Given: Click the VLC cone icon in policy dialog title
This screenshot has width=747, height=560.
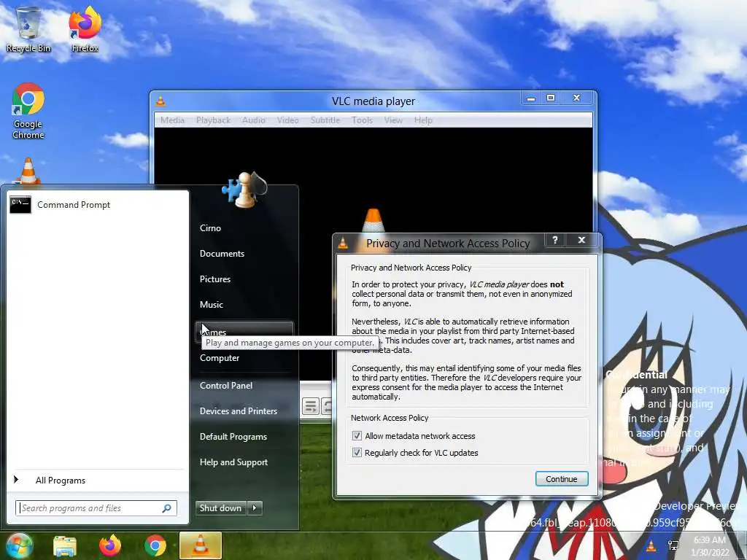Looking at the screenshot, I should [343, 244].
